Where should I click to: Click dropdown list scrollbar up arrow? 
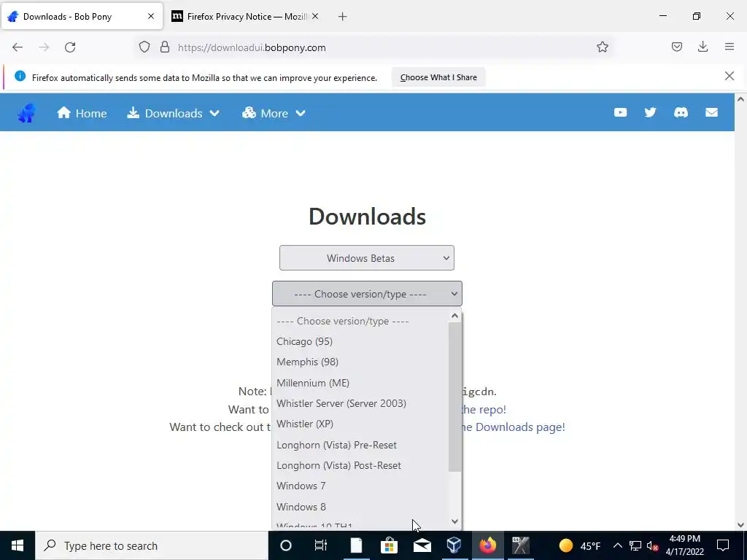[454, 316]
